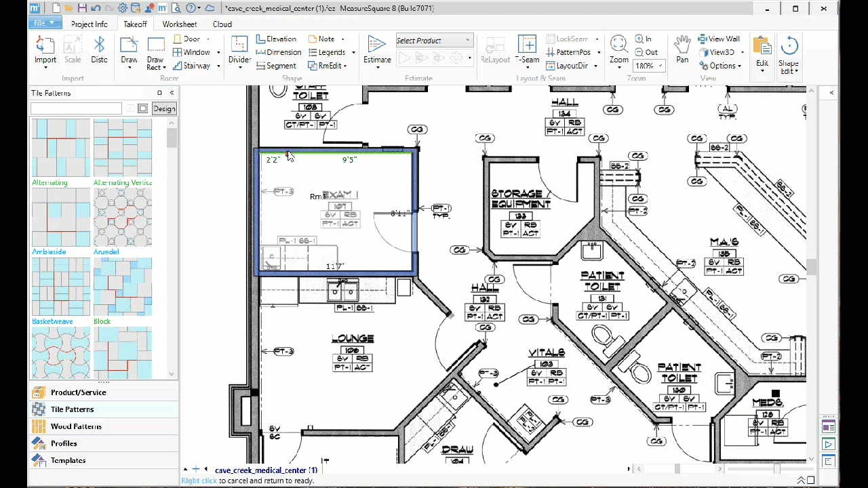The image size is (868, 488).
Task: Open the Profiles panel
Action: pos(104,443)
